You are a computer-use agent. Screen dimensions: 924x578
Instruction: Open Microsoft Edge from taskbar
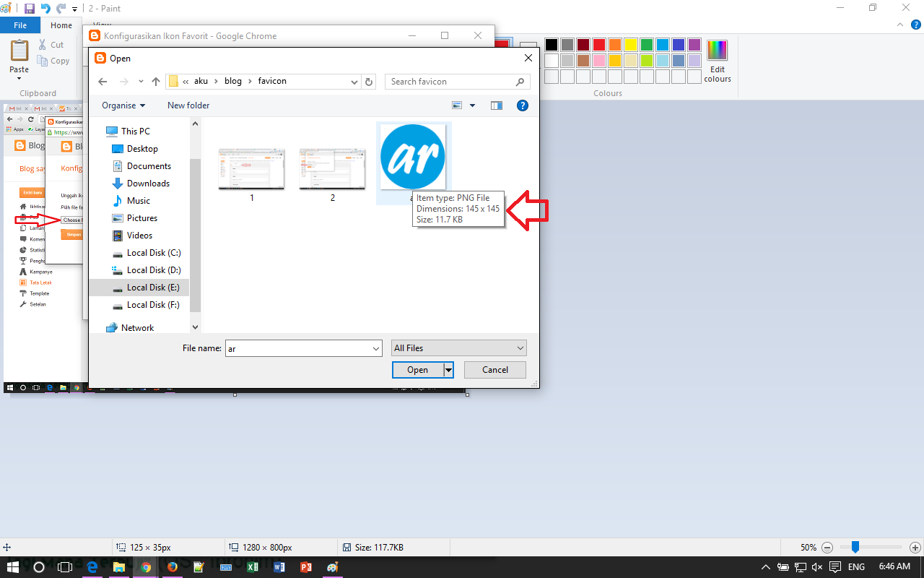tap(92, 567)
